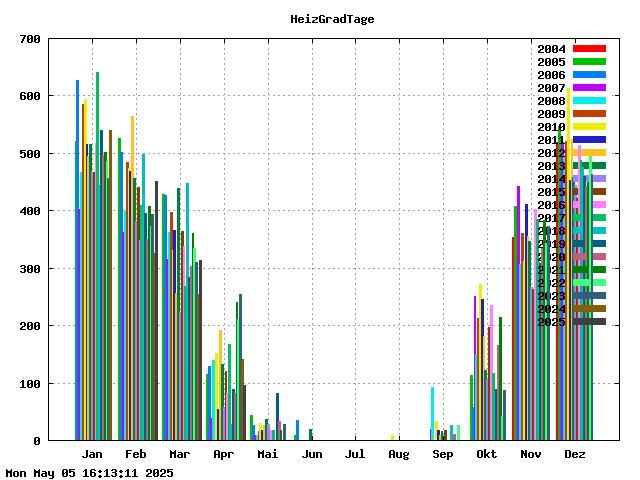640x480 pixels.
Task: Click the tall cyan bar in Sep
Action: click(432, 415)
